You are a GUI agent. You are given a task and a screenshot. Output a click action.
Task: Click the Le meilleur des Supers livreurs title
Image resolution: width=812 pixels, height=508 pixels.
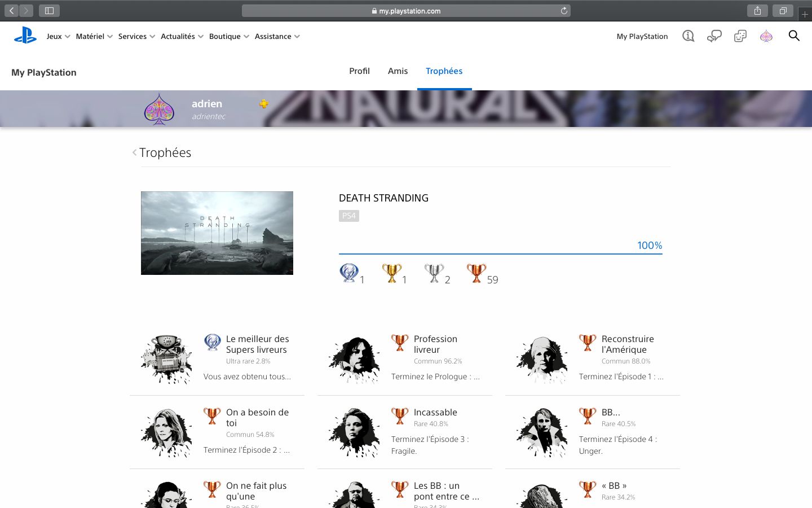(257, 344)
